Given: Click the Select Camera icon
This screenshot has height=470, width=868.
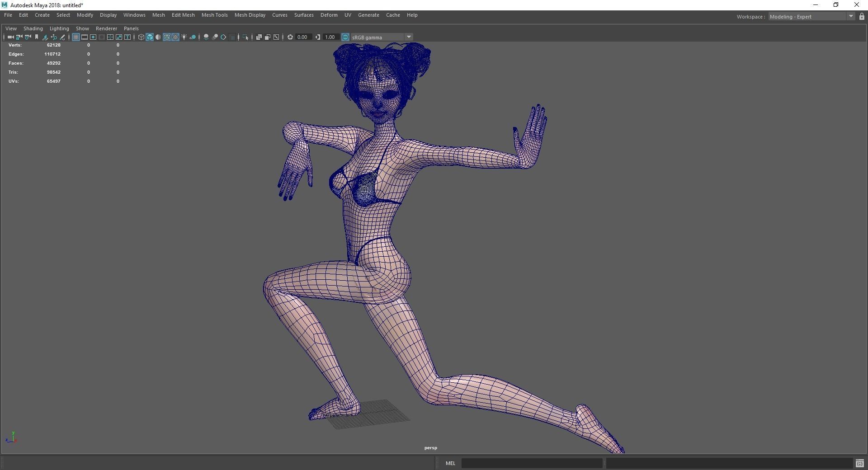Looking at the screenshot, I should (x=10, y=37).
